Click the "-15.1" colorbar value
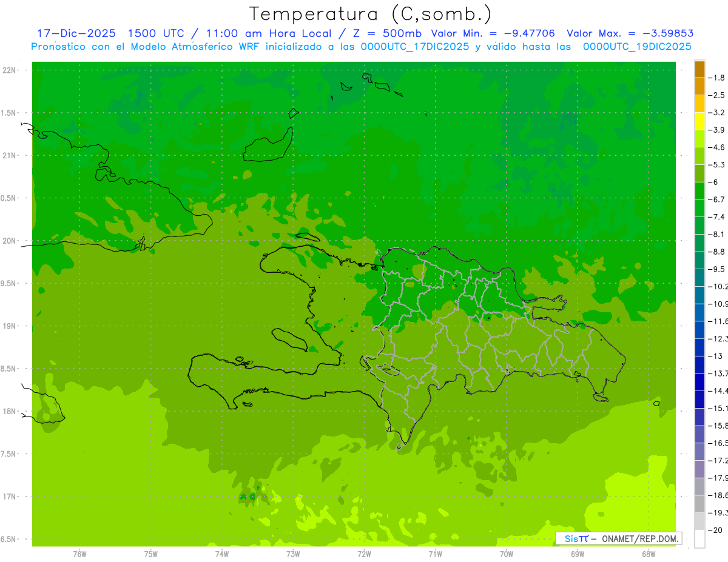The height and width of the screenshot is (562, 728). pyautogui.click(x=718, y=408)
